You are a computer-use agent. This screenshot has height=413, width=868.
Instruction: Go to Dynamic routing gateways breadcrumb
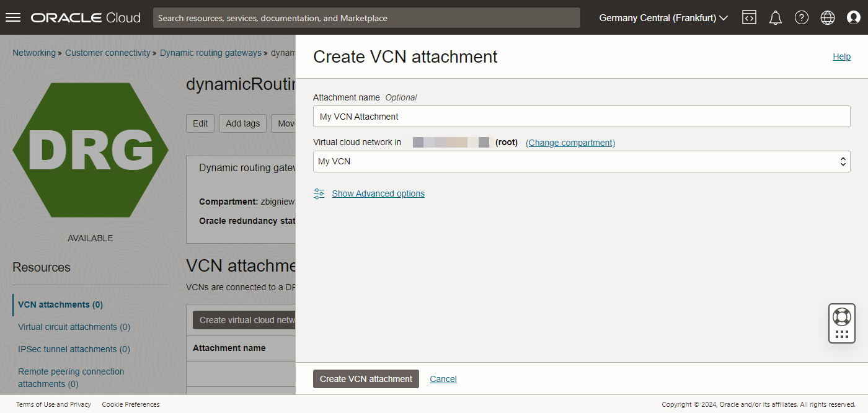(x=211, y=53)
